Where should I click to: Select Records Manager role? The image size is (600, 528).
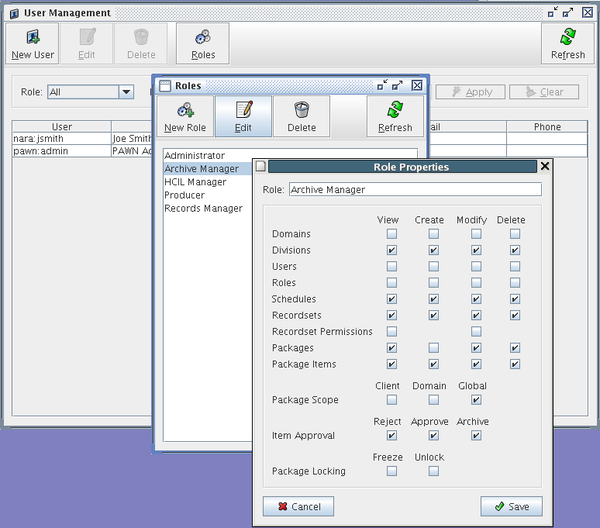pos(203,208)
